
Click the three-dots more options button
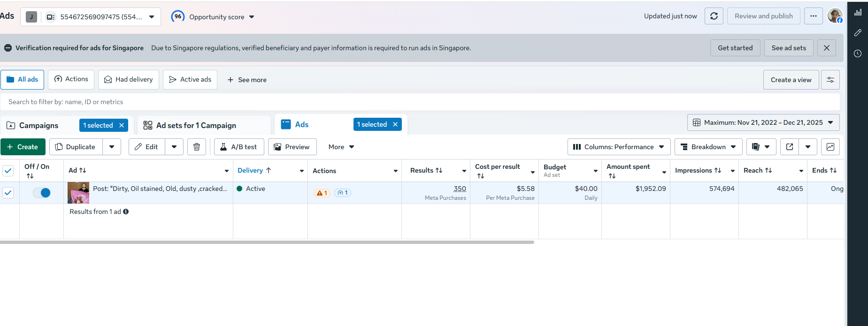(814, 16)
